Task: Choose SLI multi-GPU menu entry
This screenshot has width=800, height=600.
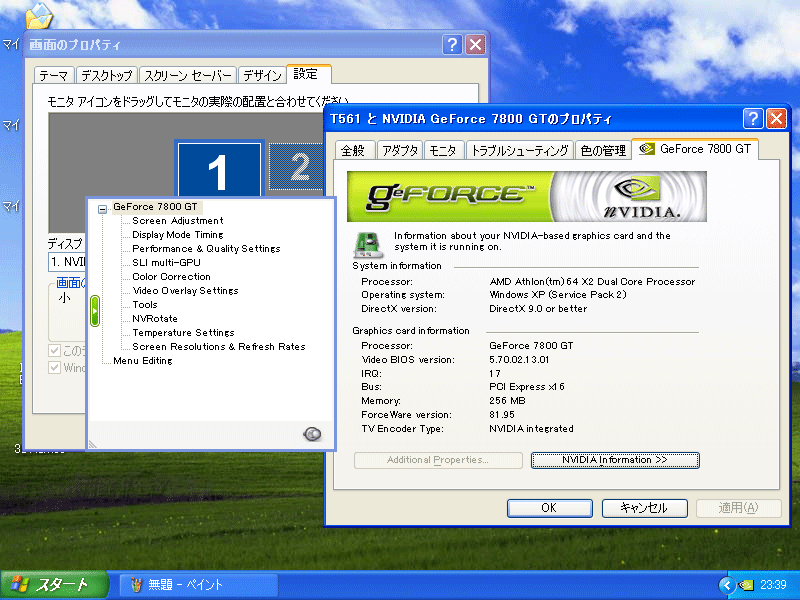Action: [x=166, y=262]
